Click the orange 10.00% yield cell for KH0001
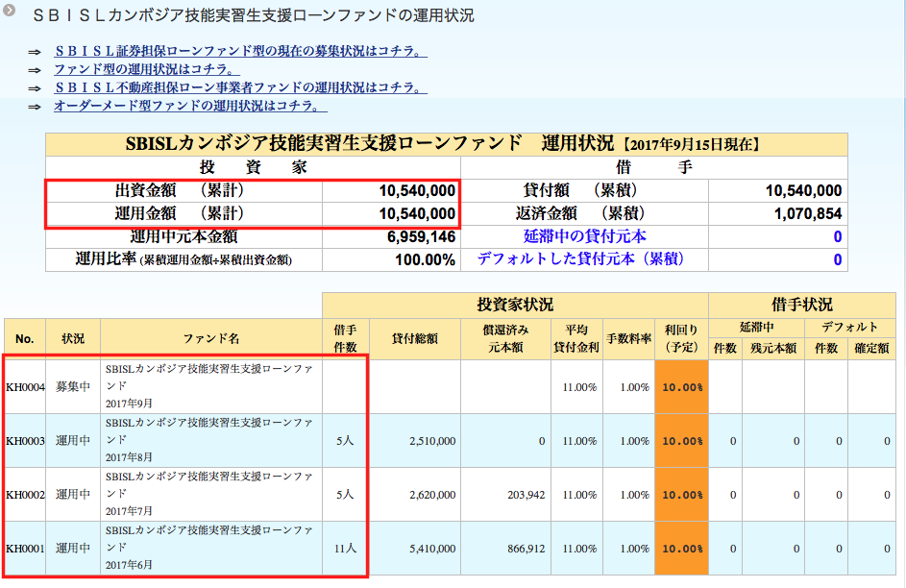 (x=682, y=549)
